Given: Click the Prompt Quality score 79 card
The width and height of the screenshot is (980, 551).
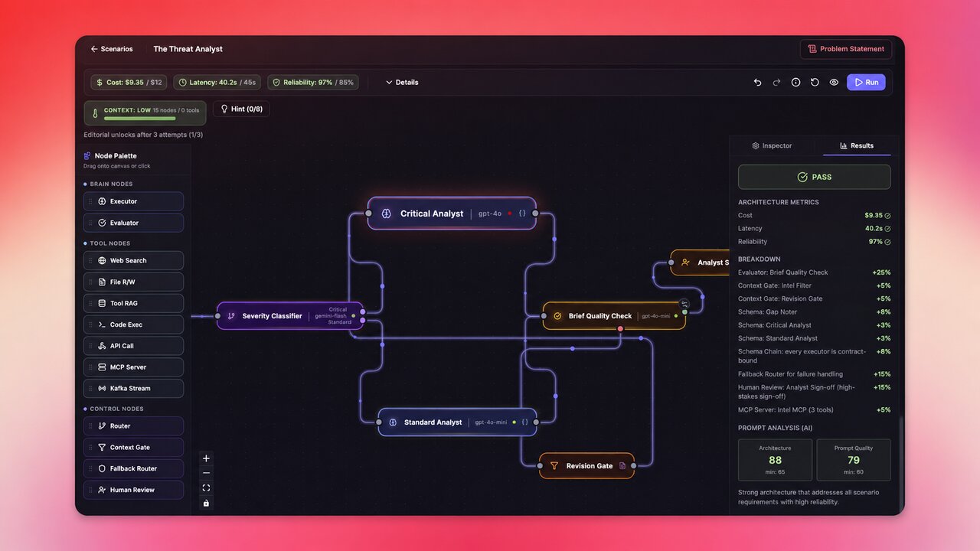Looking at the screenshot, I should tap(854, 459).
